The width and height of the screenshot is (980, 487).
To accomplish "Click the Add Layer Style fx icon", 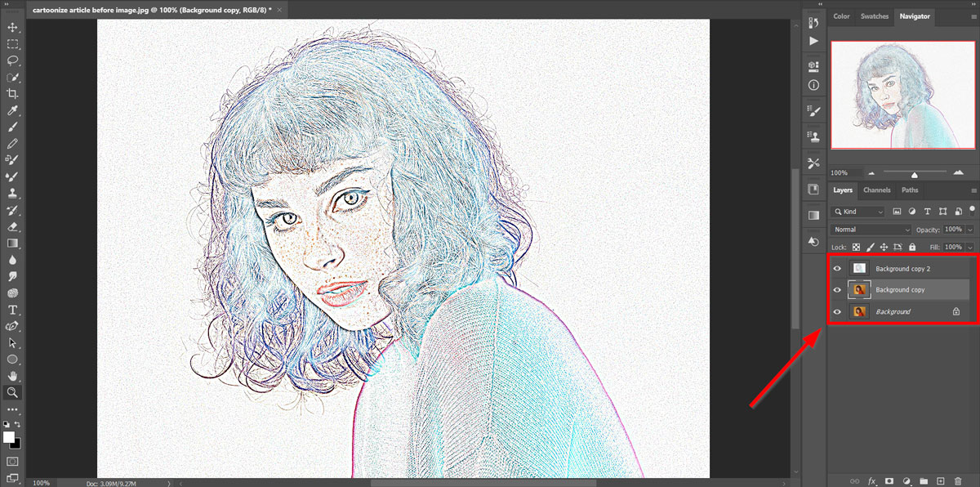I will pyautogui.click(x=871, y=480).
